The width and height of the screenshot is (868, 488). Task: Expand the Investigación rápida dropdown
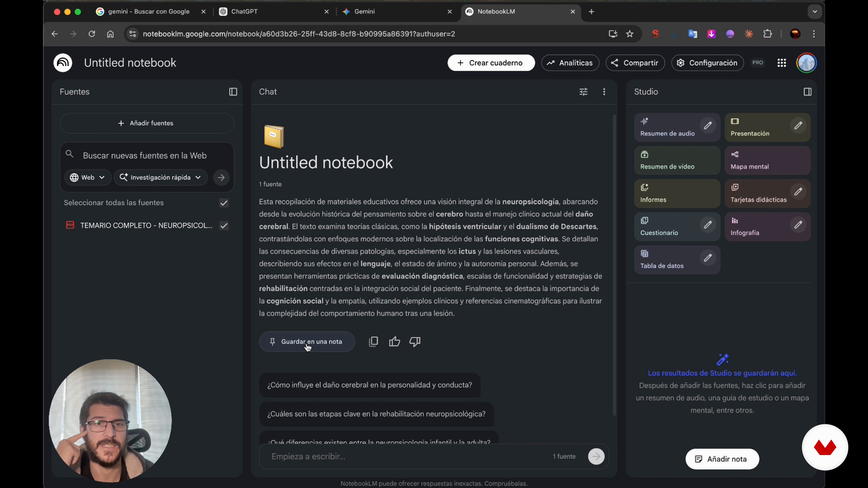coord(160,178)
